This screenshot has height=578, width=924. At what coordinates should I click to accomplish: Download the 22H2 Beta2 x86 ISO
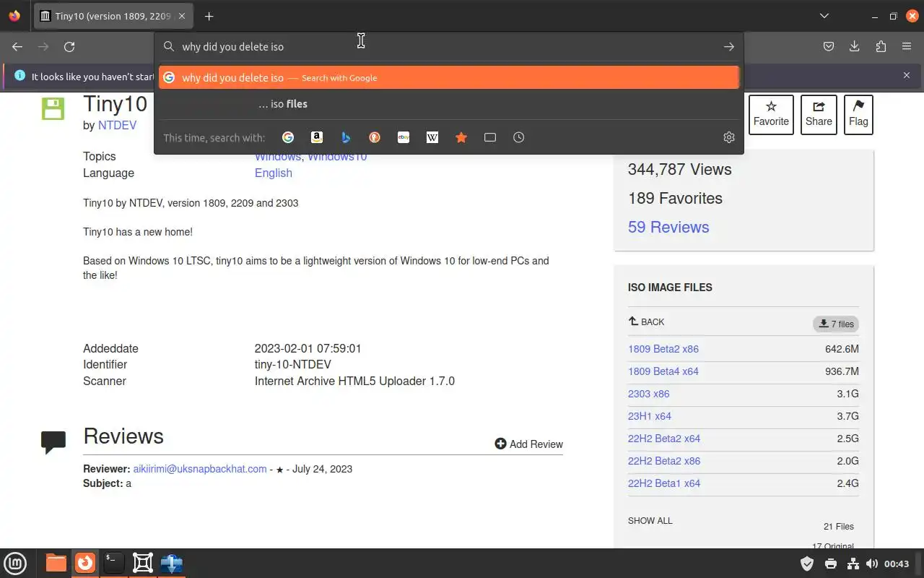pyautogui.click(x=664, y=461)
